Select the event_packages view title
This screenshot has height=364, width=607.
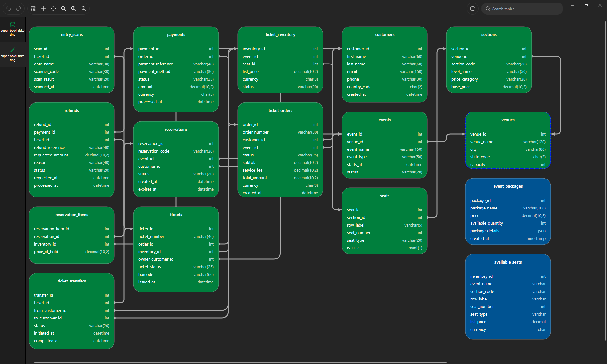(508, 186)
